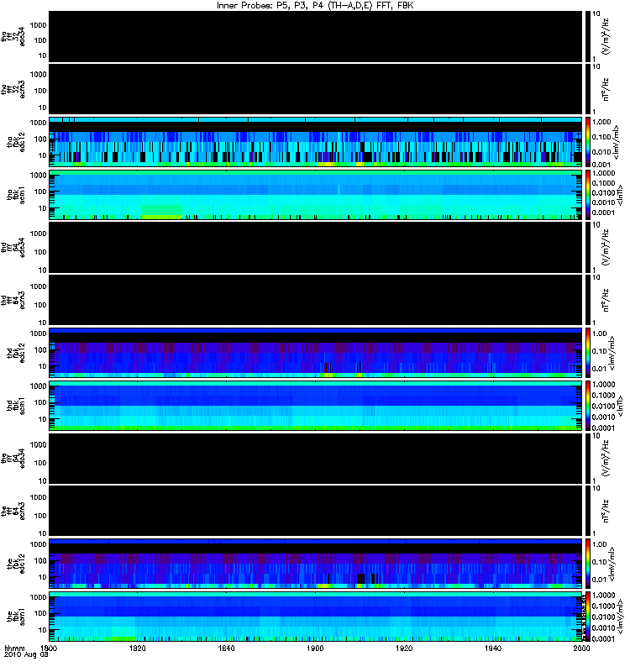Click the 'thd fff 64 edc34' y-axis title

(13, 247)
